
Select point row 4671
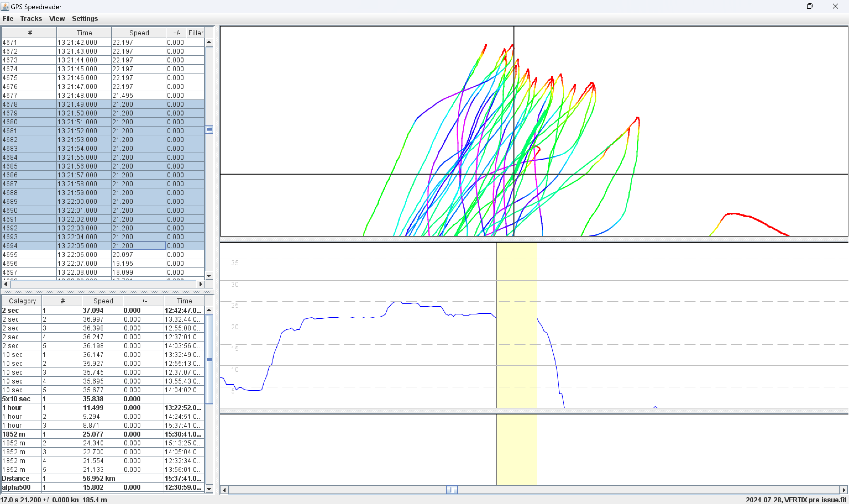point(103,43)
